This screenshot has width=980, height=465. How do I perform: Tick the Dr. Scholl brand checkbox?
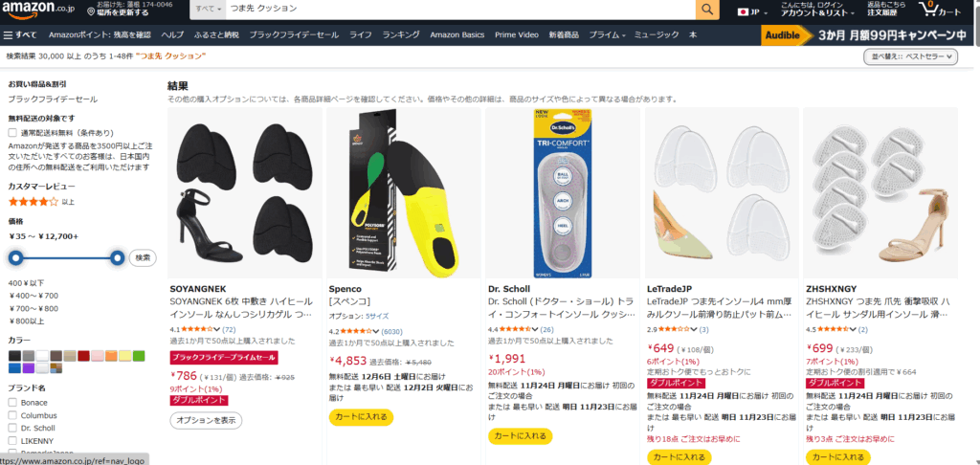[x=12, y=428]
